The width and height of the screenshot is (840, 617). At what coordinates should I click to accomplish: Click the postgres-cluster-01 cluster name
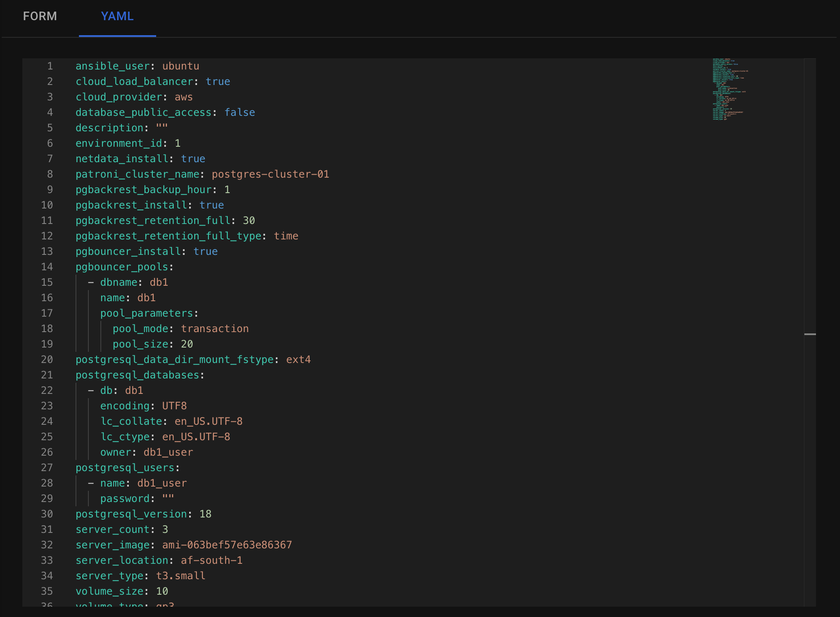[x=270, y=174]
